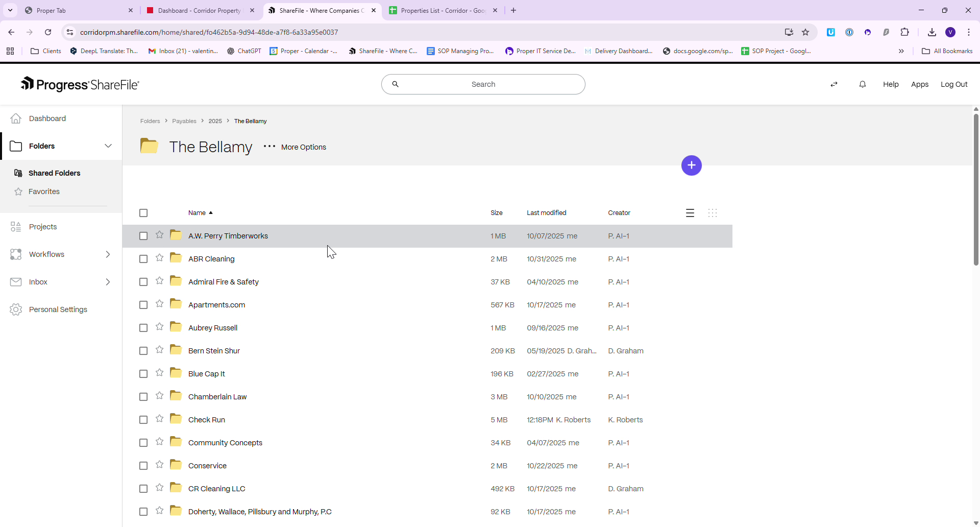Show hidden bookmarks overflow chevron

pos(901,51)
